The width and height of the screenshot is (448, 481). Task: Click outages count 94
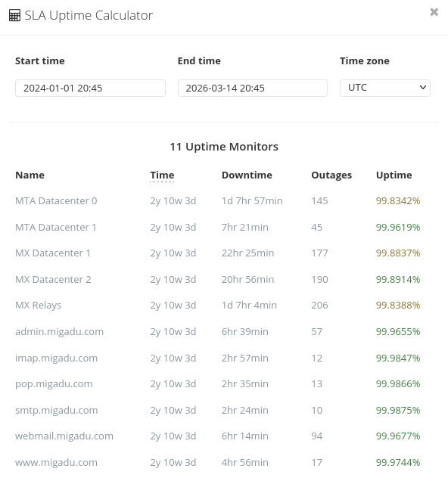coord(317,436)
